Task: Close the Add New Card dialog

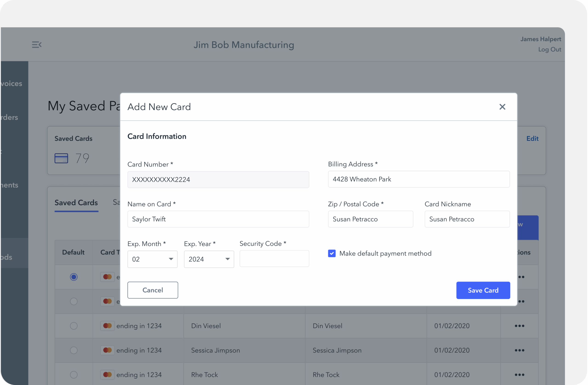Action: click(503, 107)
